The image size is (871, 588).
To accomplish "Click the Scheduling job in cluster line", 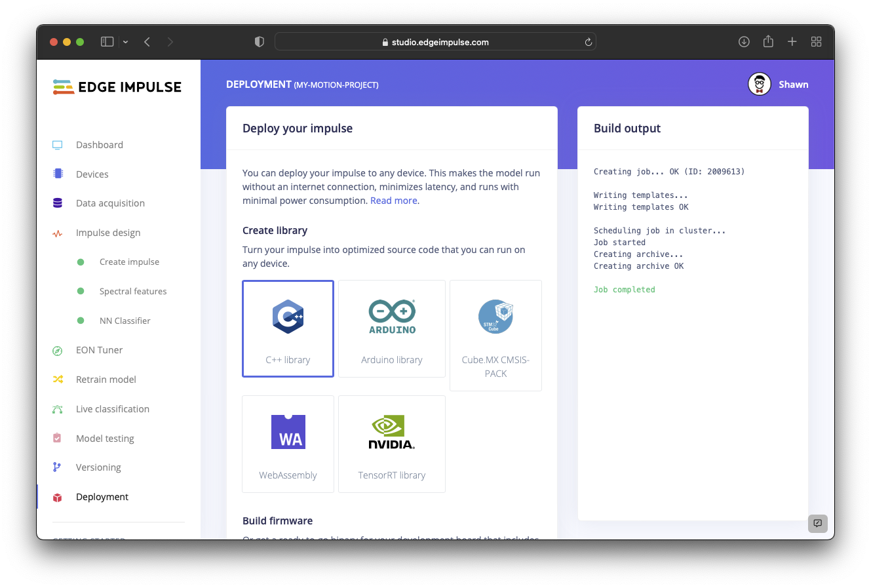I will point(659,231).
